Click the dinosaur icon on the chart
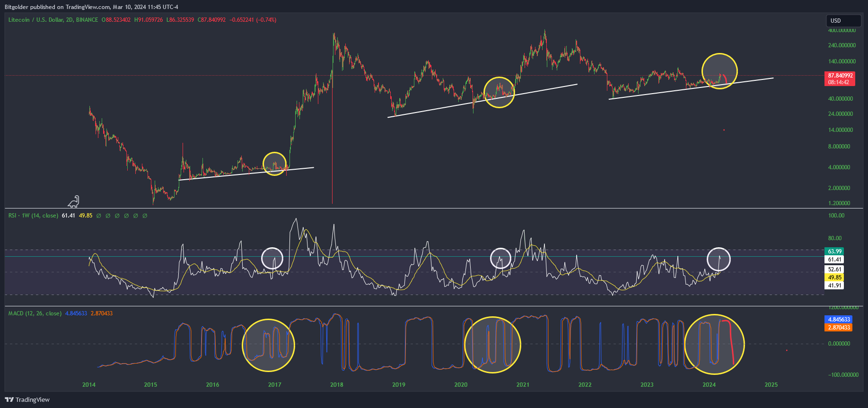 click(x=74, y=202)
